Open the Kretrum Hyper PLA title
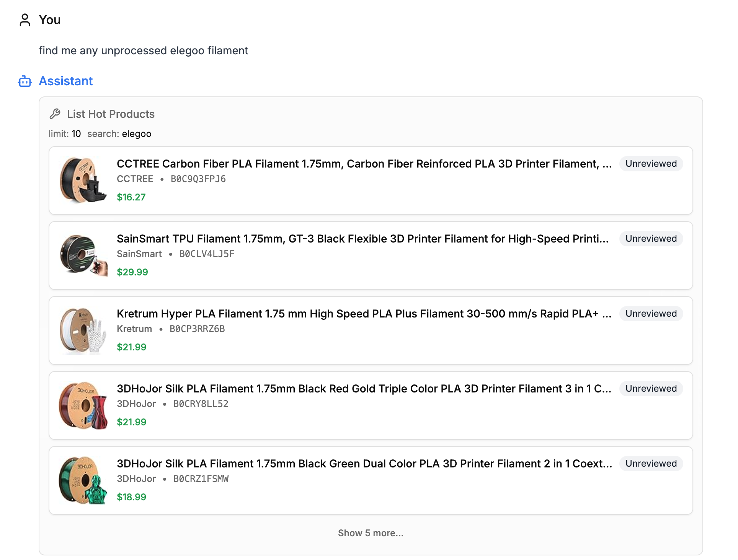 point(364,314)
